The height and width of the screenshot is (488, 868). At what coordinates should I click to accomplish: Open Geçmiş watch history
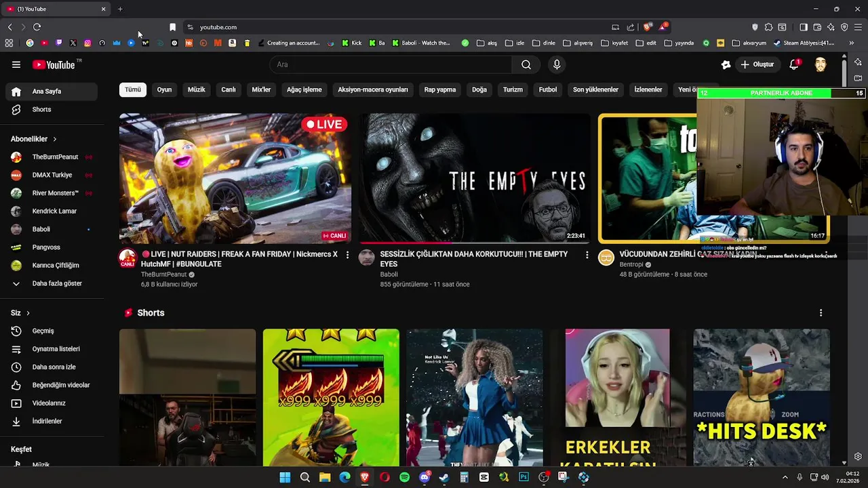(x=52, y=331)
